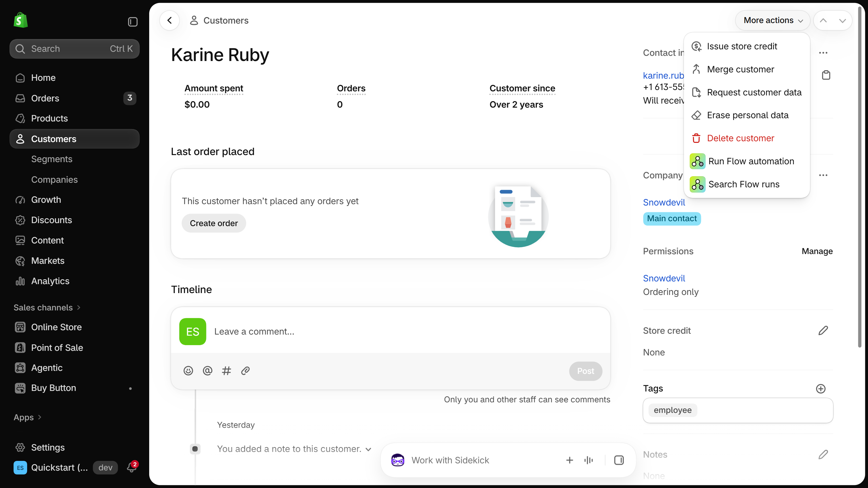The image size is (868, 488).
Task: Mention a staff member with @ icon
Action: (207, 371)
